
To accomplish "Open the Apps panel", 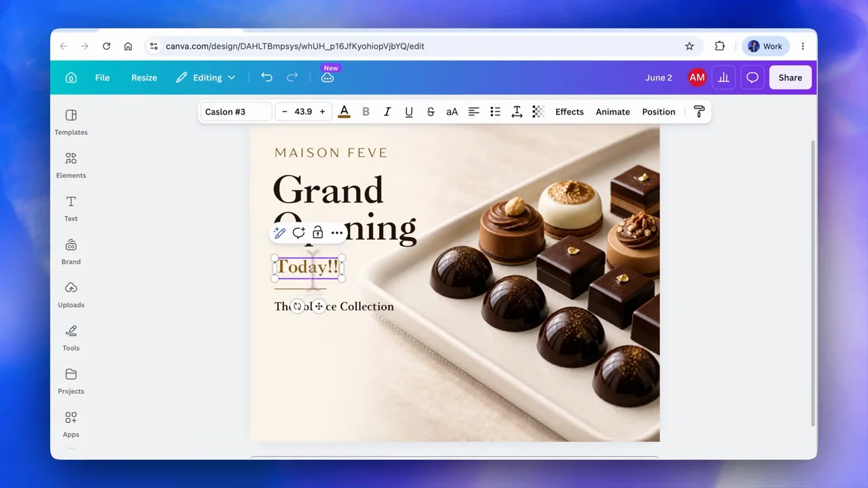I will (x=71, y=424).
